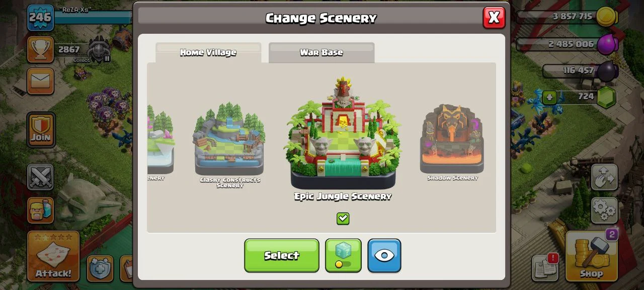The height and width of the screenshot is (290, 644).
Task: Tap the shield info icon near Attack
Action: pyautogui.click(x=100, y=268)
